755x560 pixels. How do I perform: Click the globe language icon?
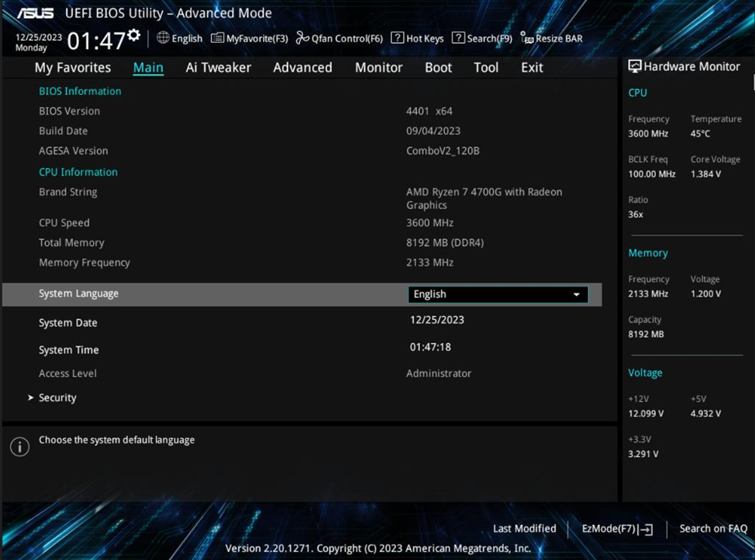pos(163,38)
